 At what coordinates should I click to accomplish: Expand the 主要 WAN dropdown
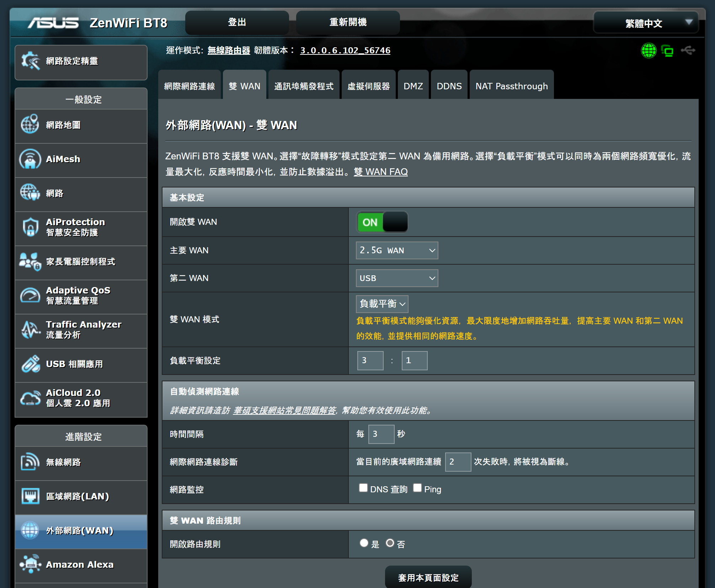pyautogui.click(x=396, y=250)
